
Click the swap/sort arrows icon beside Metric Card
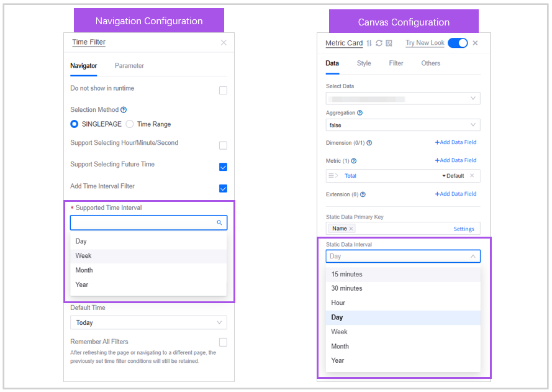coord(369,43)
